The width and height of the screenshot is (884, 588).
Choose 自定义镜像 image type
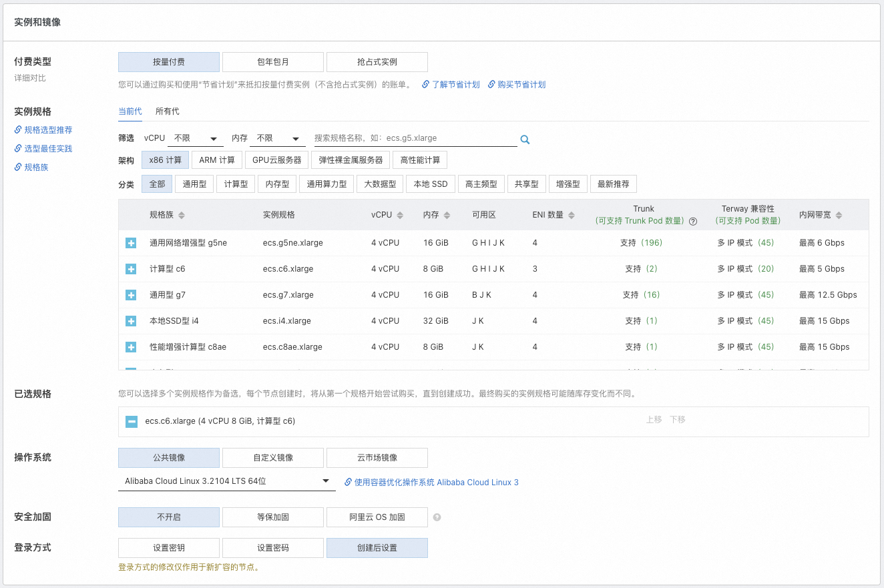click(x=273, y=458)
